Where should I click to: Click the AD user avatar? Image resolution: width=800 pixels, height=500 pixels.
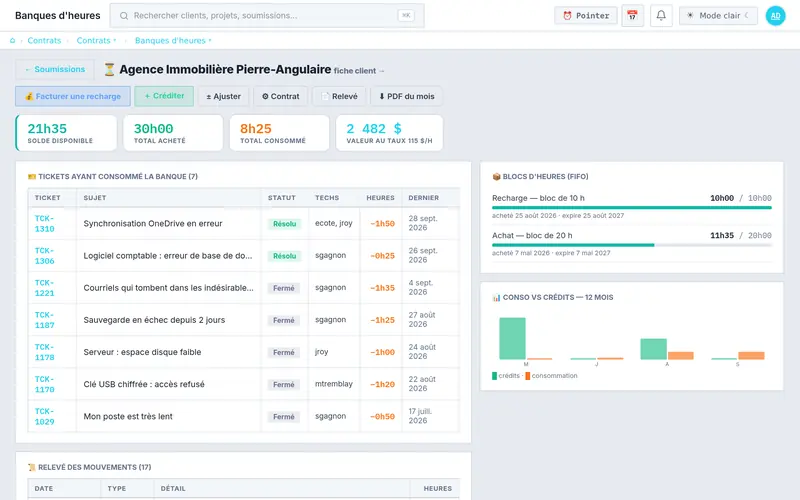(775, 16)
